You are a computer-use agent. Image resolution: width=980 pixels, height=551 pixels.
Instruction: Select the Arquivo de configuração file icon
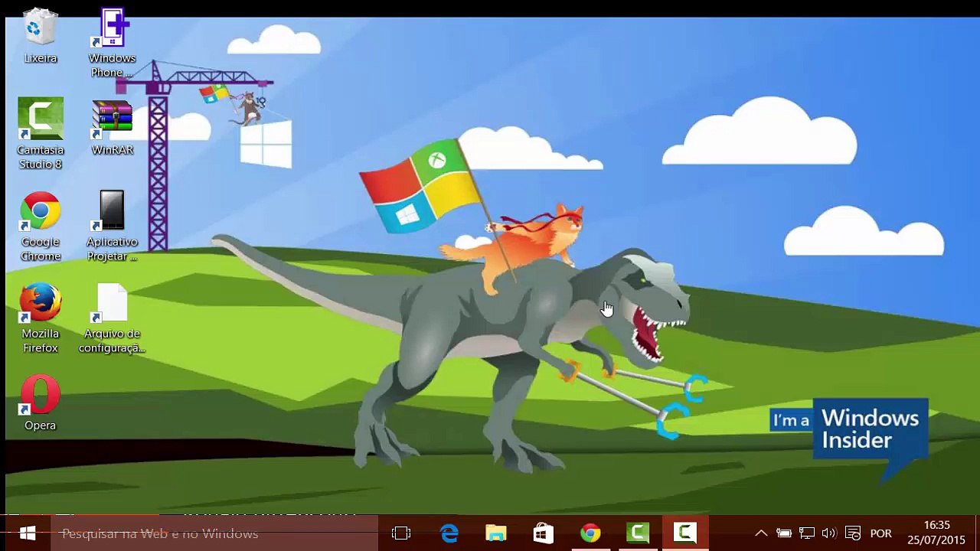tap(112, 318)
